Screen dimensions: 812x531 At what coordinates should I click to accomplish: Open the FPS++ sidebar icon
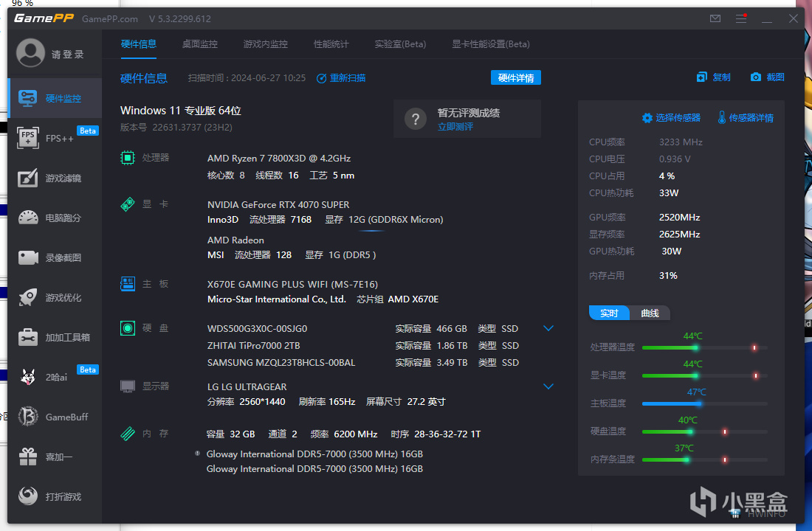pos(27,138)
